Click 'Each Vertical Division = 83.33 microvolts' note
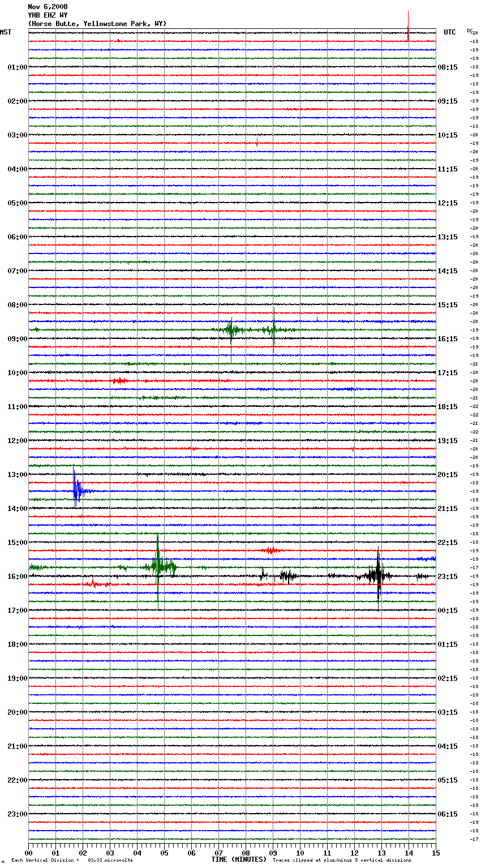 [x=72, y=861]
